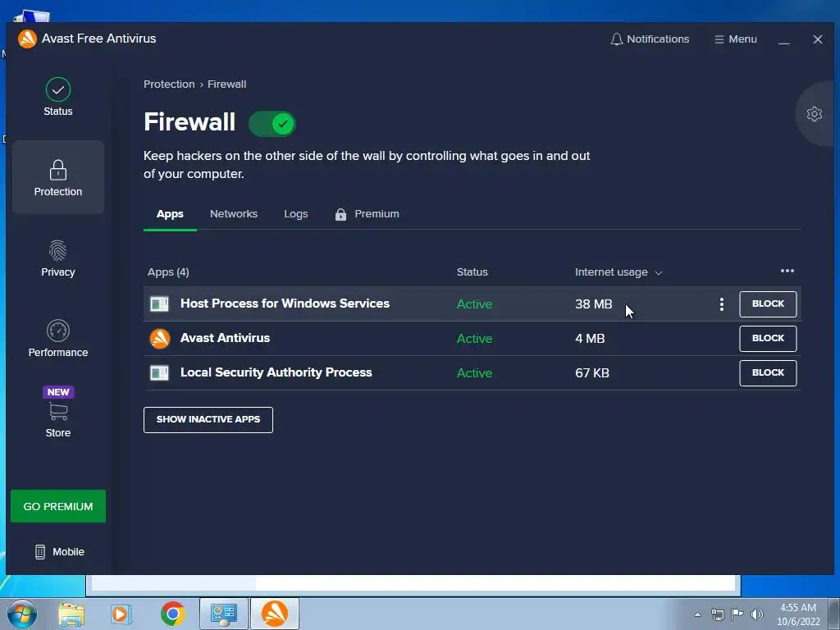Click the network tray icon

(717, 614)
